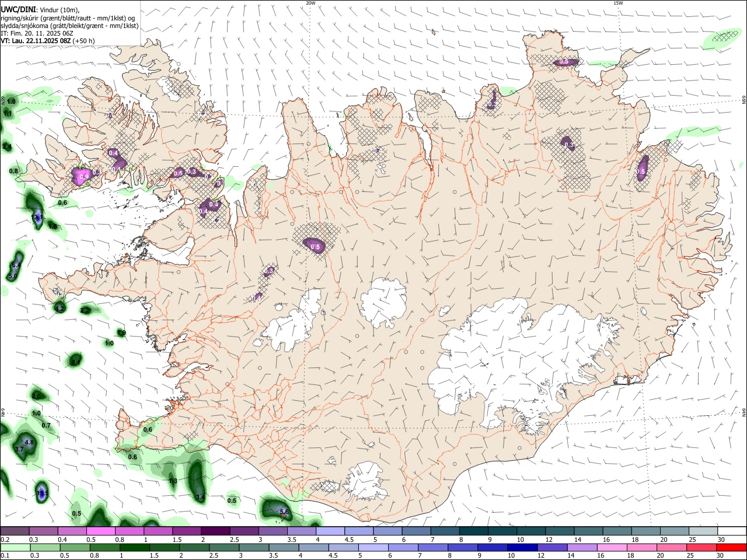The height and width of the screenshot is (560, 747).
Task: Click the "0.7" precipitation value on map
Action: 46,425
